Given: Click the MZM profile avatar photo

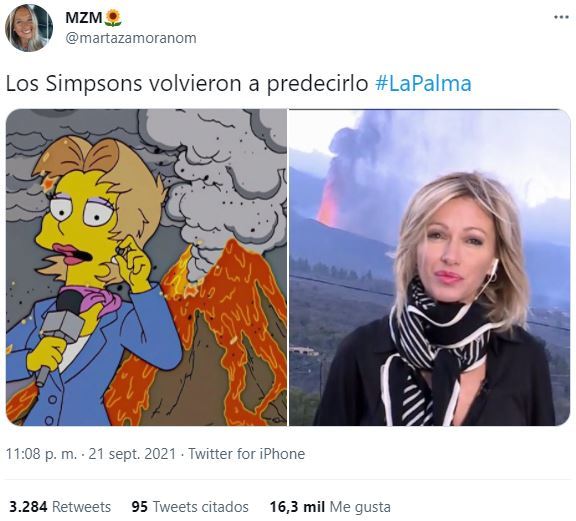Looking at the screenshot, I should point(29,28).
